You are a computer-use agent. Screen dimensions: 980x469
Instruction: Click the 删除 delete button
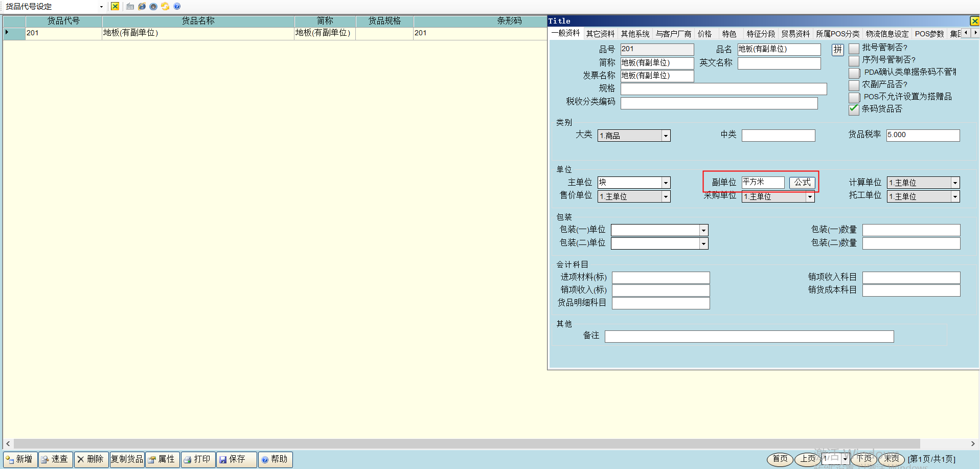[91, 459]
